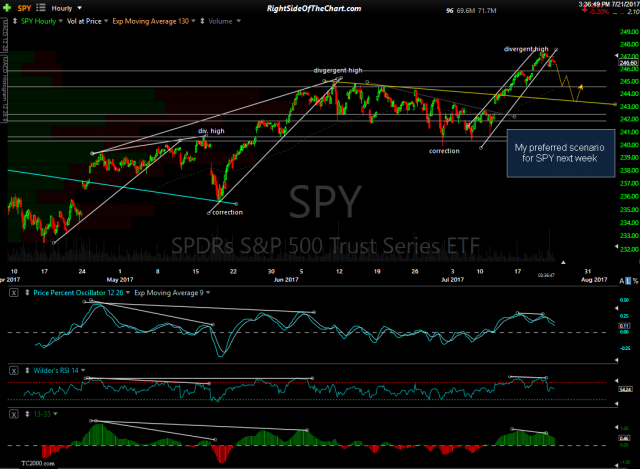
Task: Select arithmetic scale A button
Action: click(622, 281)
